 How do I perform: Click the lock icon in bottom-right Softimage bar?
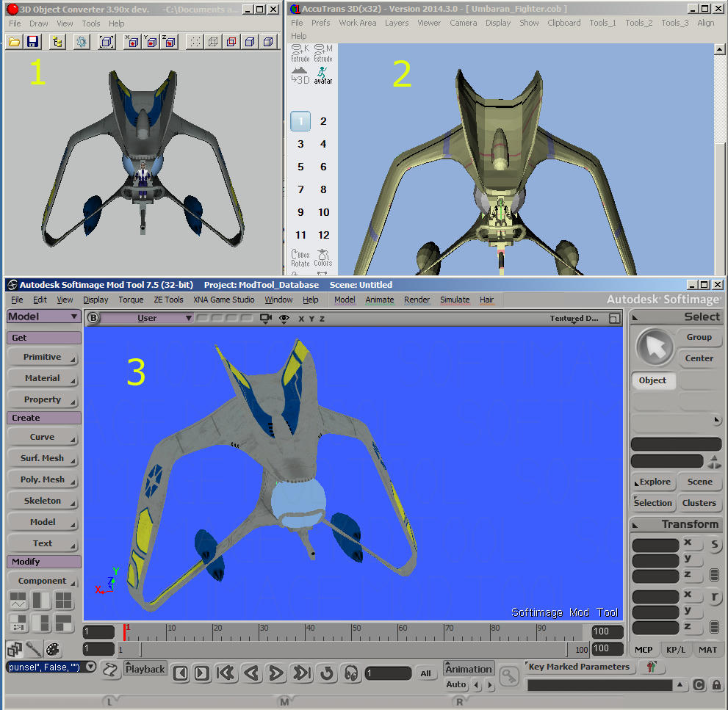coord(716,685)
